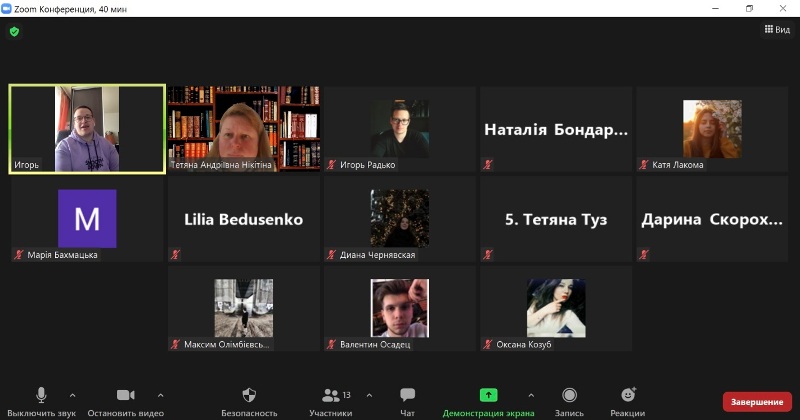Click the microphone mute icon in toolbar
The width and height of the screenshot is (800, 420).
point(41,395)
